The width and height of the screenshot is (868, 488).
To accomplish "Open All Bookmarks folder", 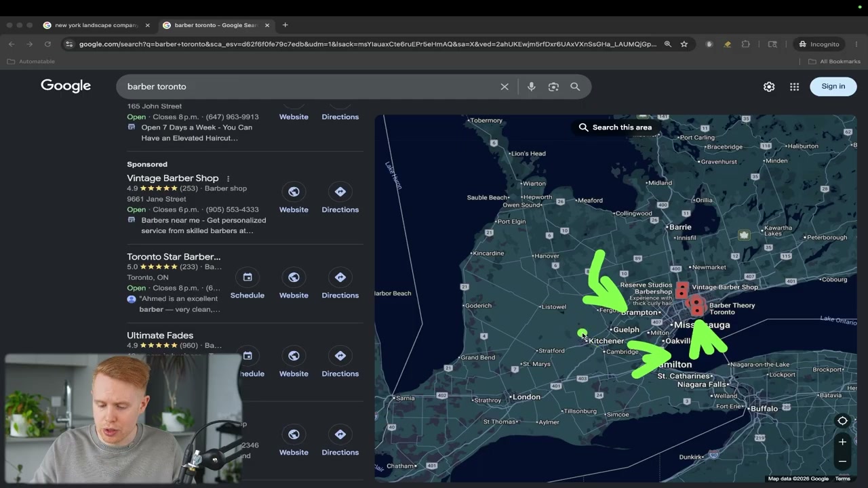I will pos(834,62).
